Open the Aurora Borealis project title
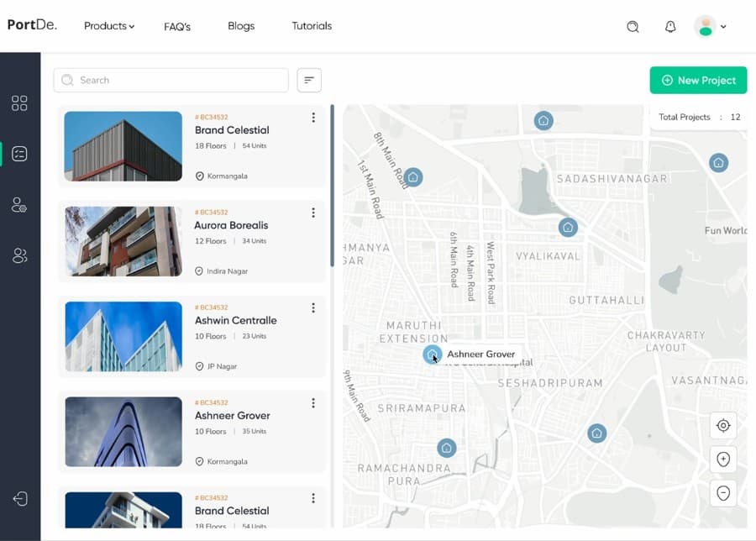Image resolution: width=756 pixels, height=541 pixels. coord(231,225)
